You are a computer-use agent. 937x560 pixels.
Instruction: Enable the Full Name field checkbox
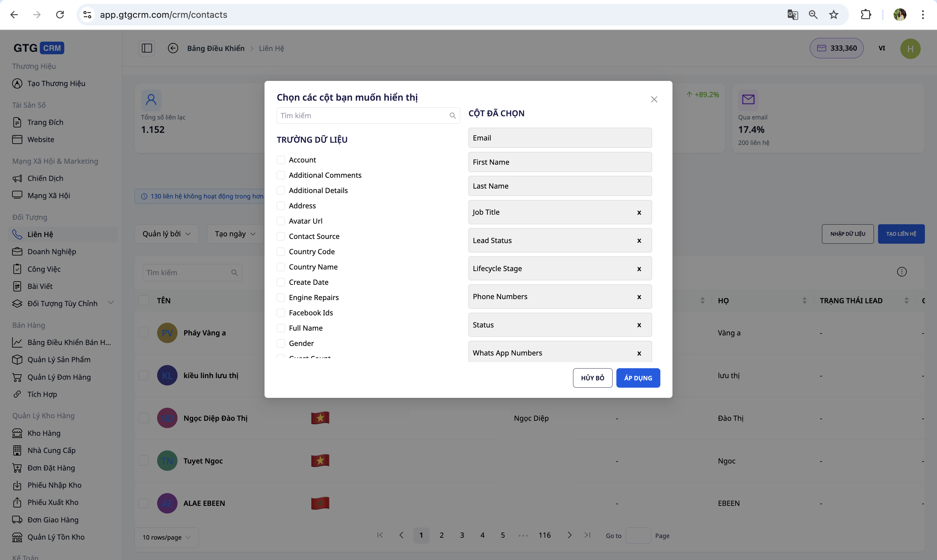click(x=280, y=328)
